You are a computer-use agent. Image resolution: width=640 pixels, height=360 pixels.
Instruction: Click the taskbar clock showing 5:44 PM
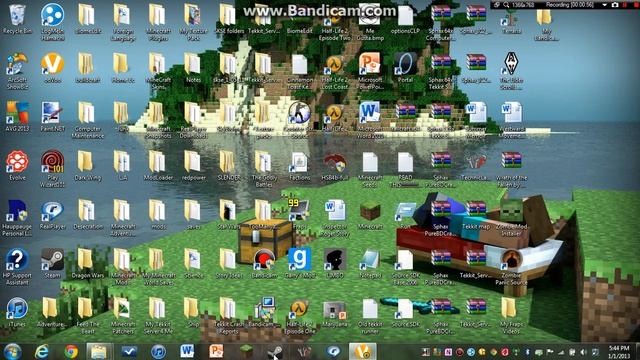[619, 352]
